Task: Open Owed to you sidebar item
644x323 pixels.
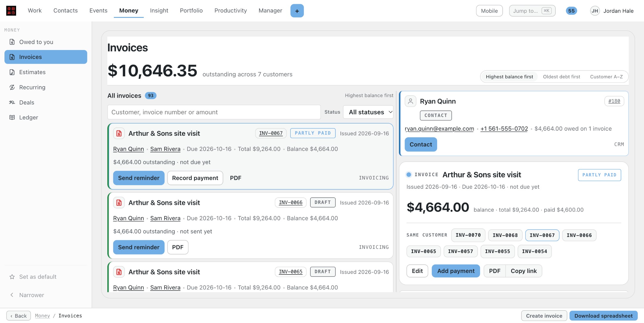Action: (46, 42)
